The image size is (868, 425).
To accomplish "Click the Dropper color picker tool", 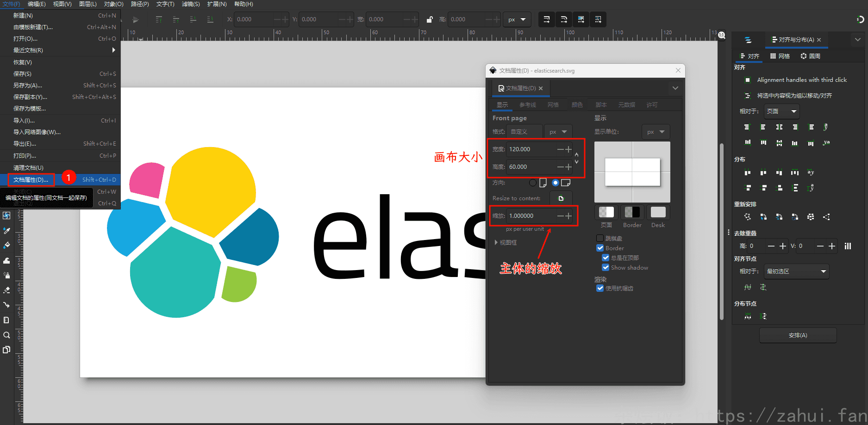I will tap(6, 230).
